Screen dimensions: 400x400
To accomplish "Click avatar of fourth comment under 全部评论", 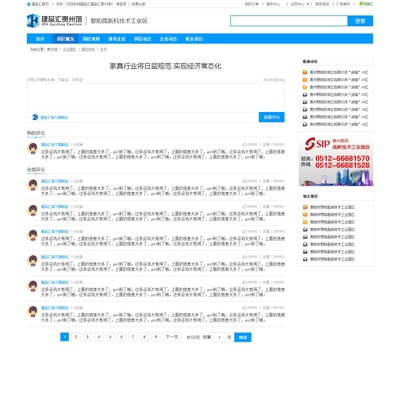I will [33, 261].
